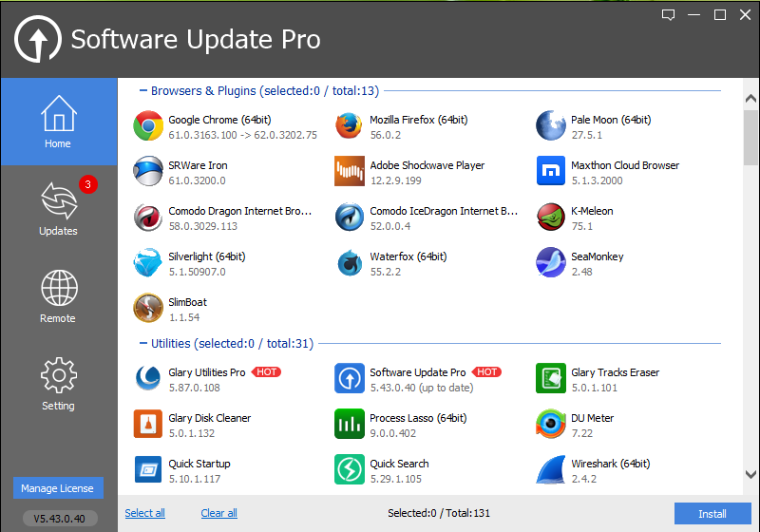Select the Adobe Shockwave Player icon

(350, 171)
